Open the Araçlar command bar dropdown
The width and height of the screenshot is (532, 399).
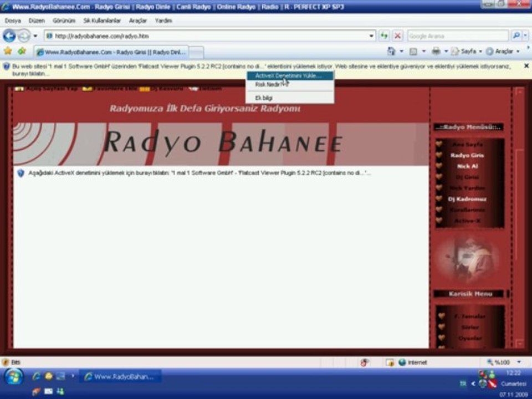tap(503, 52)
